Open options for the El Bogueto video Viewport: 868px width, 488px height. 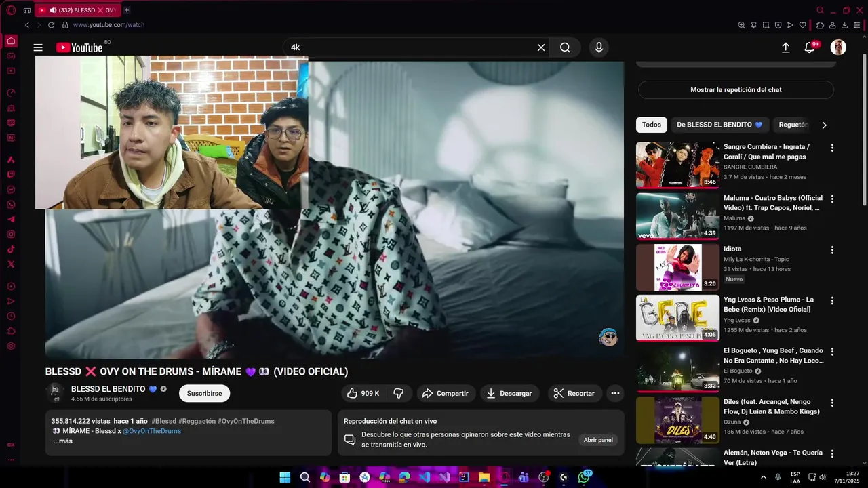[x=832, y=352]
